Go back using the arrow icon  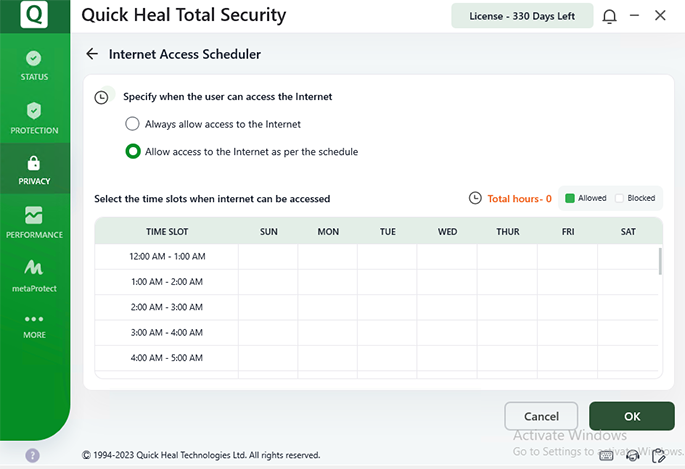point(92,55)
